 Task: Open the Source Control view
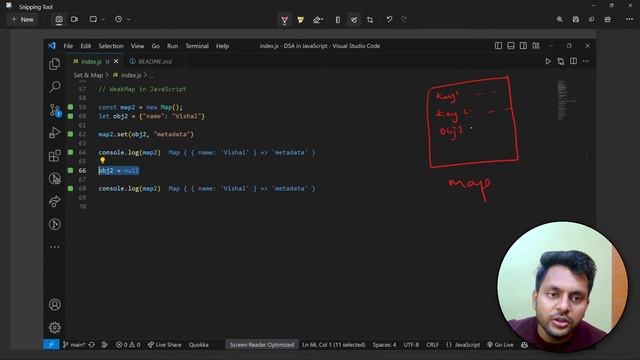point(55,110)
